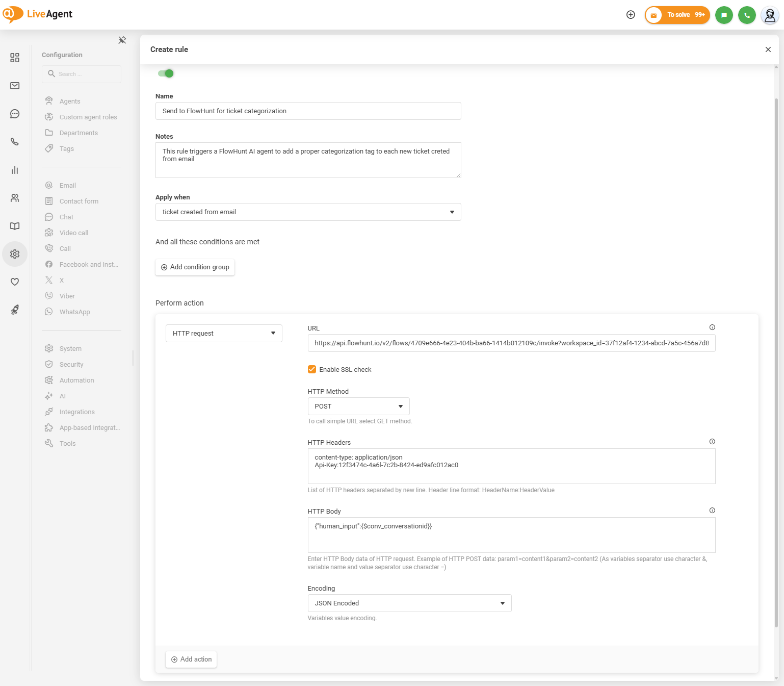Screen dimensions: 784x686
Task: Click the unpin sidebar icon
Action: (x=122, y=40)
